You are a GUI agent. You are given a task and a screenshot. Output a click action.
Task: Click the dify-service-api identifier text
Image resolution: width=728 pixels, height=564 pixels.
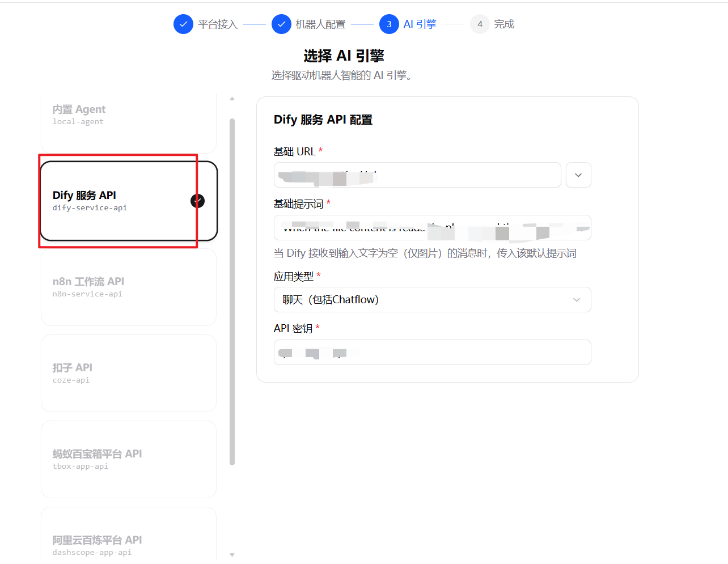(90, 208)
